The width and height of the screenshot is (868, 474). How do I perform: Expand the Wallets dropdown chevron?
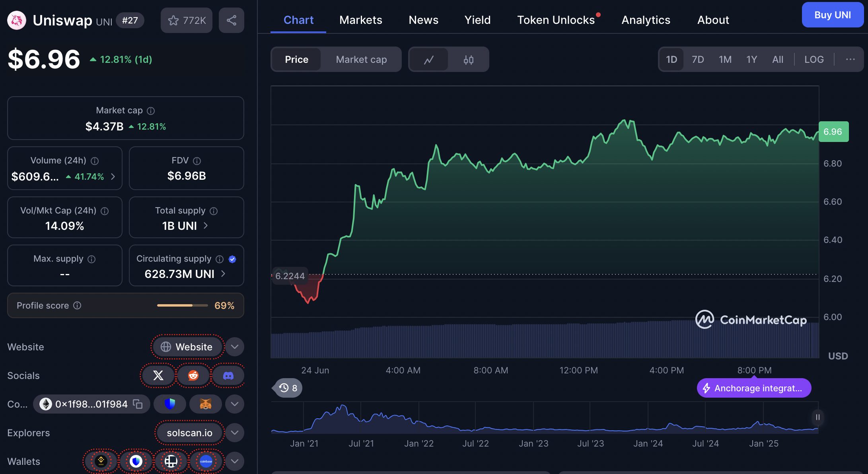pyautogui.click(x=235, y=461)
